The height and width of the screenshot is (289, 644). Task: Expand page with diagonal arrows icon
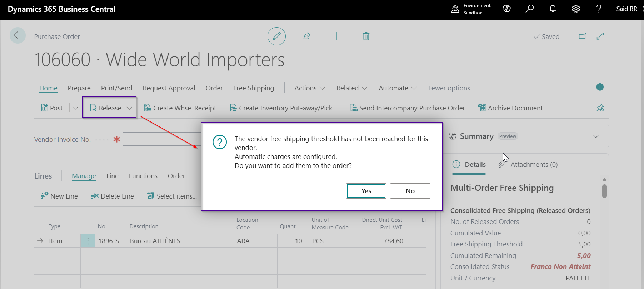coord(600,36)
